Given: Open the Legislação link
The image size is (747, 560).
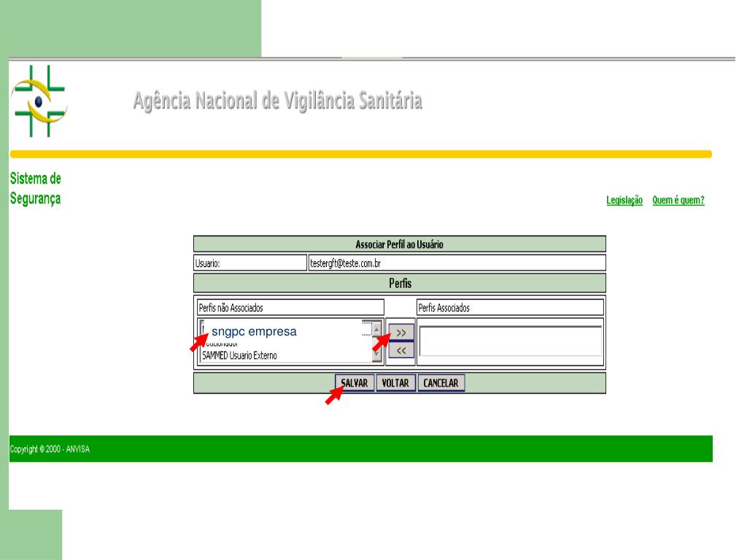Looking at the screenshot, I should pos(624,200).
